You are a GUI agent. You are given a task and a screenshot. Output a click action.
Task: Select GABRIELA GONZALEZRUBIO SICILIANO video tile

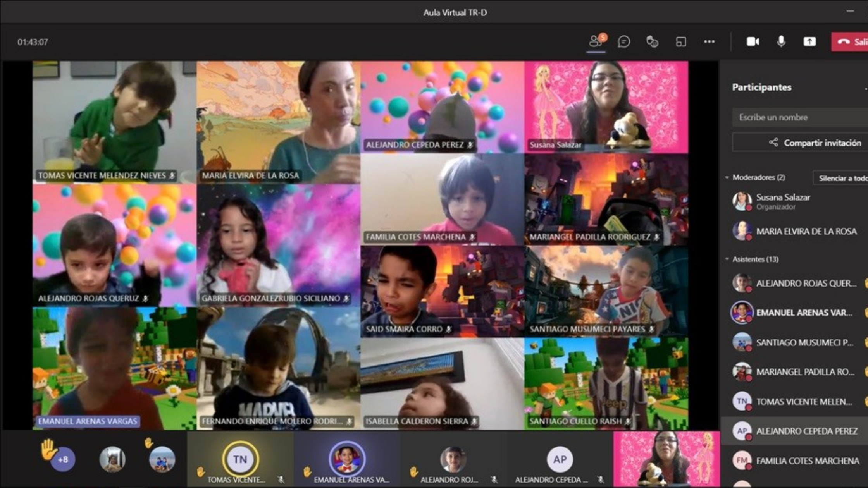tap(279, 245)
